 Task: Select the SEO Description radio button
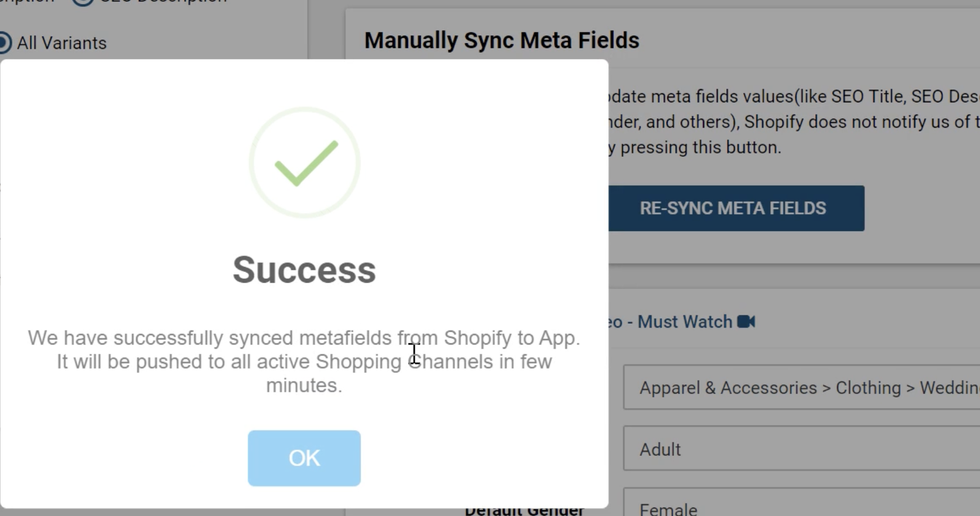[83, 2]
